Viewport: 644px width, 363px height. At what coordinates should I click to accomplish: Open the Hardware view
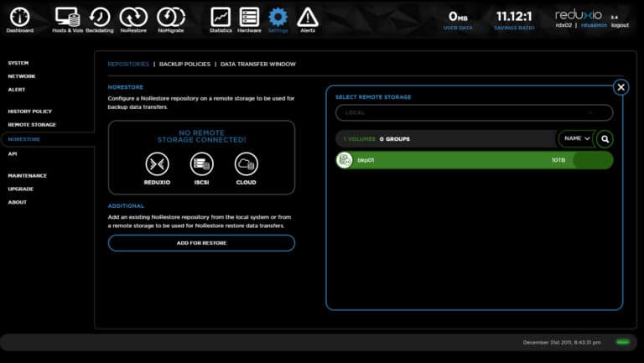(249, 20)
